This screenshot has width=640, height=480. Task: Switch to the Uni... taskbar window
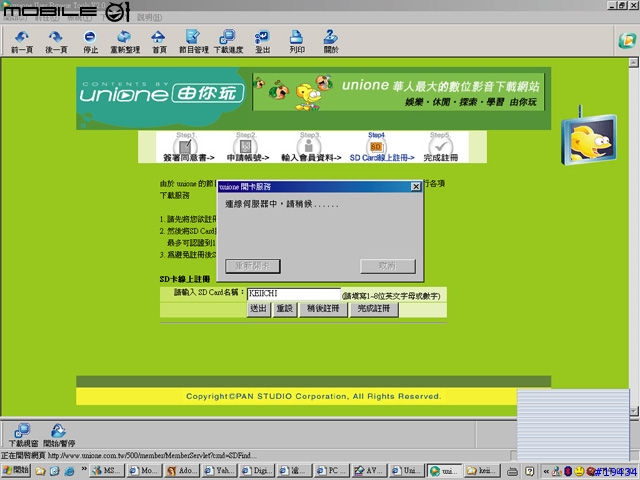tap(407, 471)
